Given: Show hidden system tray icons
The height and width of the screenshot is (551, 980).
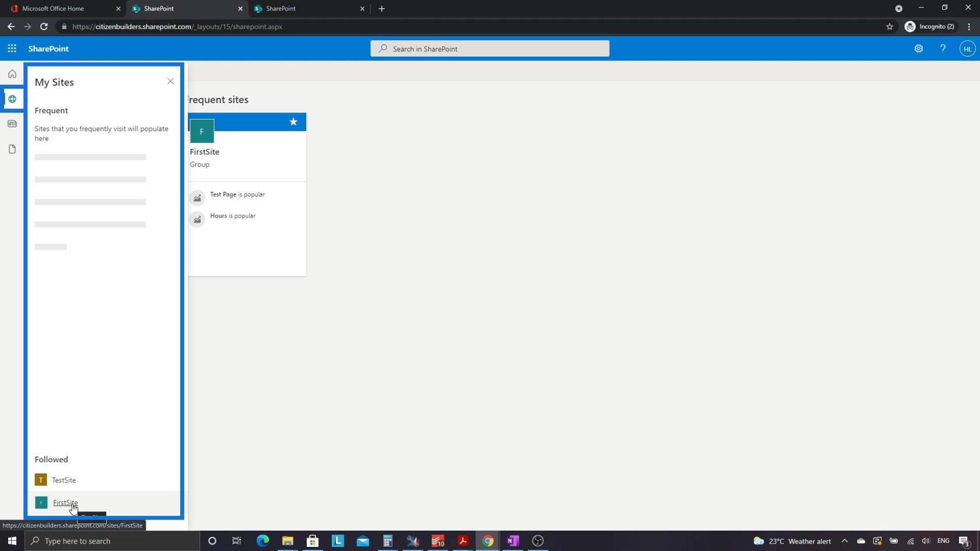Looking at the screenshot, I should (844, 541).
